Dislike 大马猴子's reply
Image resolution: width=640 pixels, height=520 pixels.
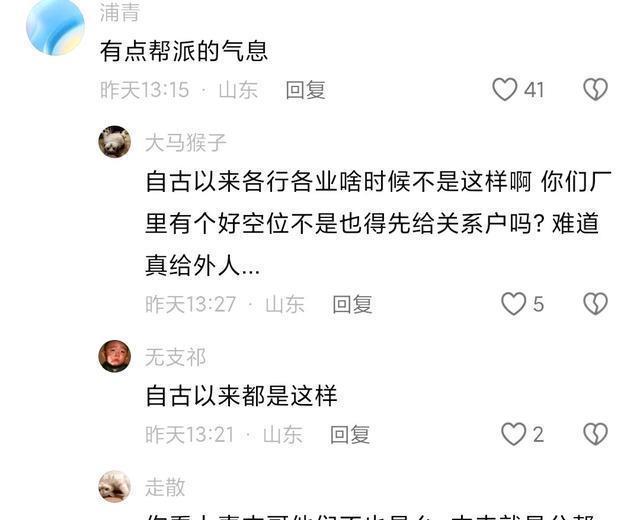pyautogui.click(x=596, y=304)
